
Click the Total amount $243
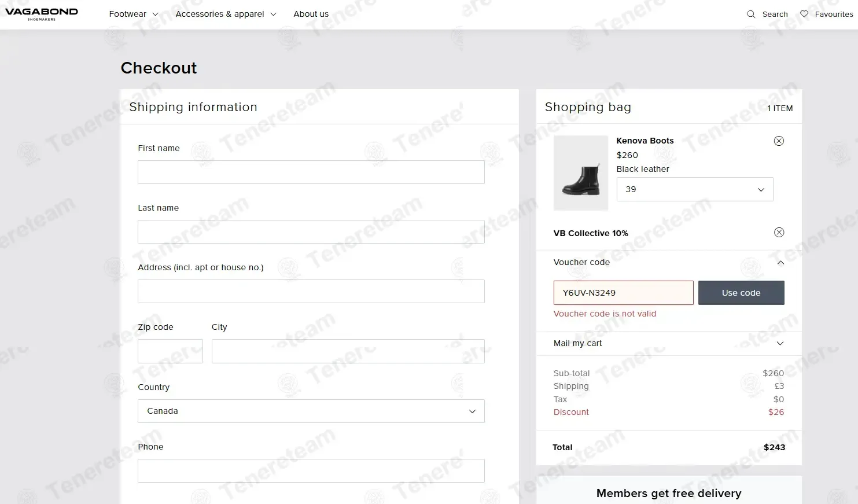(774, 447)
